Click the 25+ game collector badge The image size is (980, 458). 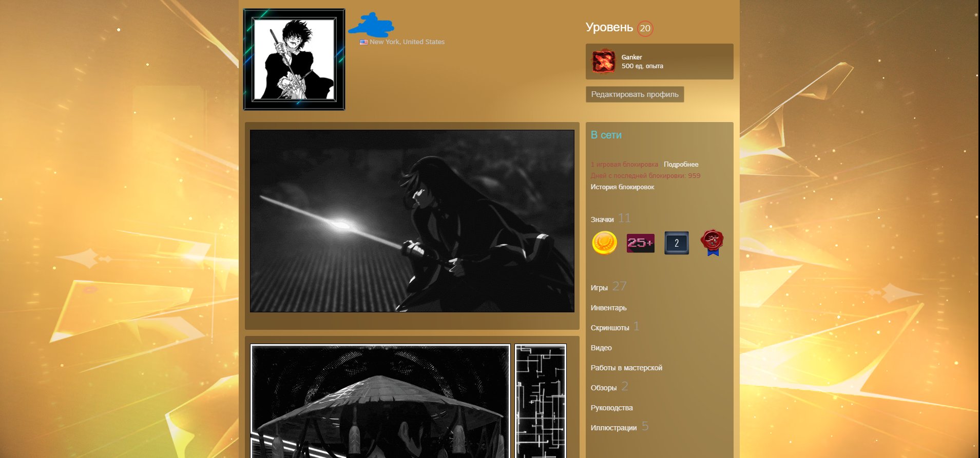[640, 243]
